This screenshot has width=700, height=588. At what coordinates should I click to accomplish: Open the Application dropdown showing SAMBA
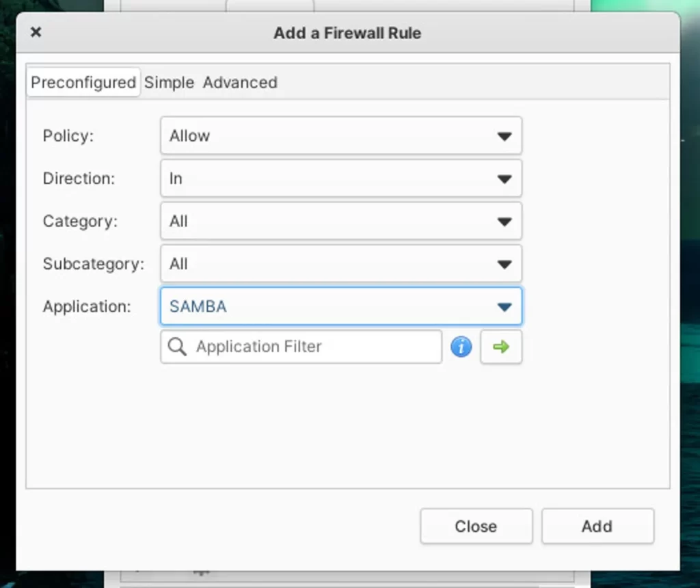(x=341, y=306)
